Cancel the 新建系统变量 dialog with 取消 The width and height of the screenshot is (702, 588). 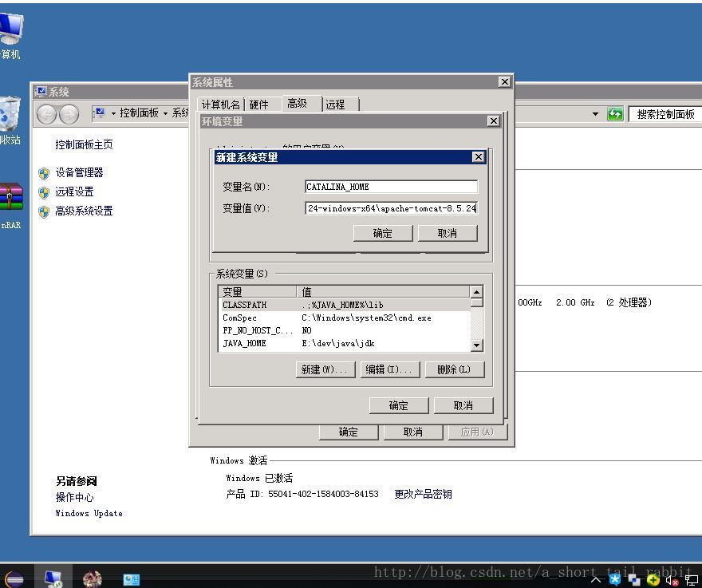[x=448, y=233]
